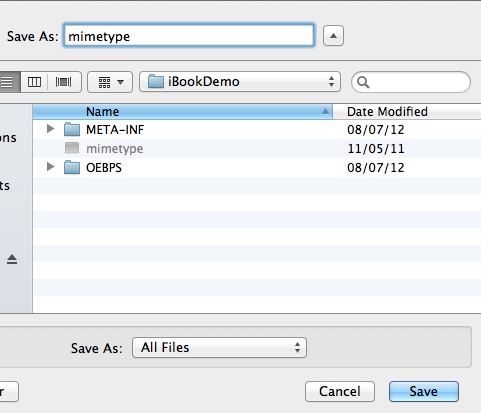This screenshot has height=413, width=481.
Task: Expand the OEBPS folder disclosure triangle
Action: tap(50, 166)
